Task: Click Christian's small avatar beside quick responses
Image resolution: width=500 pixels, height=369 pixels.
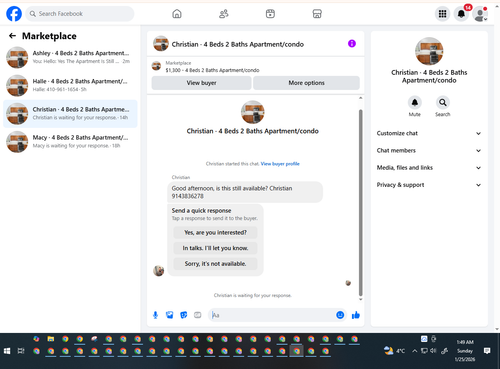Action: click(x=158, y=271)
